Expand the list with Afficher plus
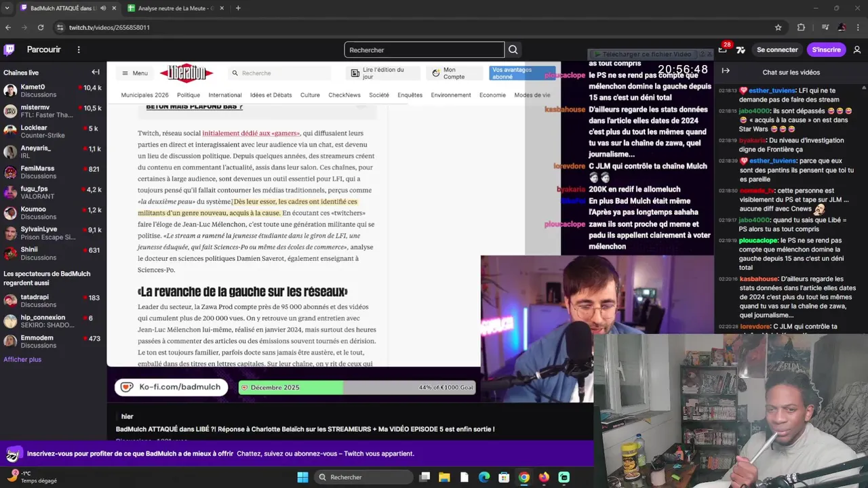Screen dimensions: 868x488 point(22,359)
